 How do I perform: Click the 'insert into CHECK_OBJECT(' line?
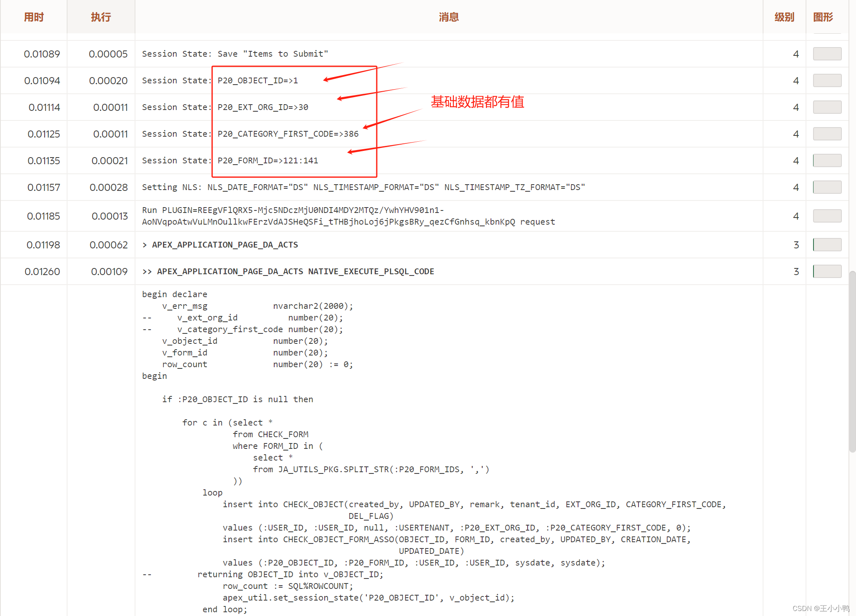[x=474, y=504]
